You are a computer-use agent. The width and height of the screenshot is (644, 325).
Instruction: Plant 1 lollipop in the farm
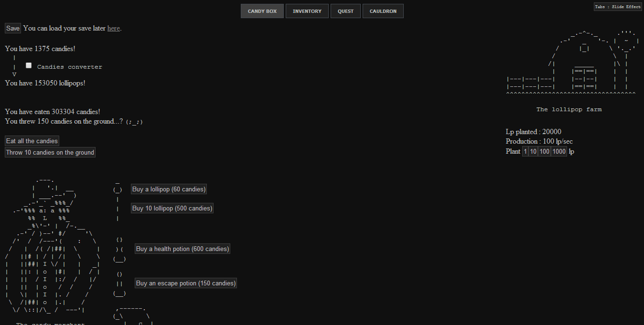point(525,151)
